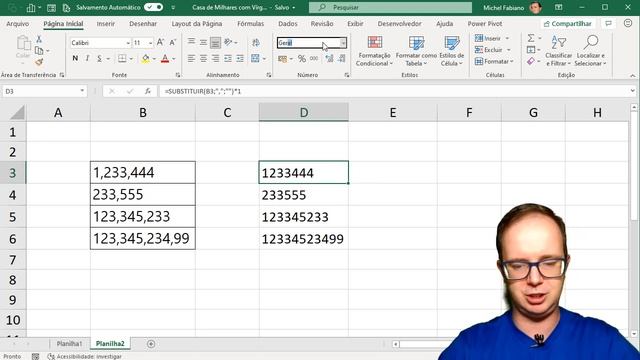Open the number format Geral dropdown arrow
640x360 pixels.
click(x=343, y=43)
